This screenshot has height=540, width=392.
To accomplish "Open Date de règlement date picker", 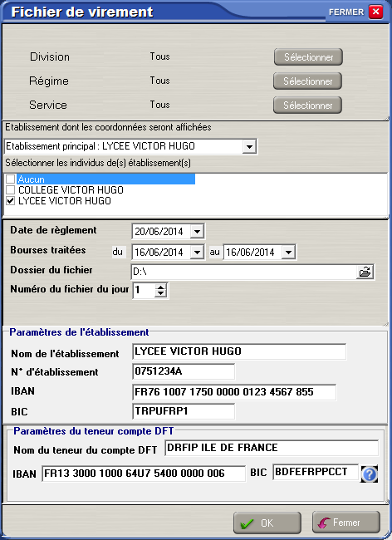I will point(197,232).
